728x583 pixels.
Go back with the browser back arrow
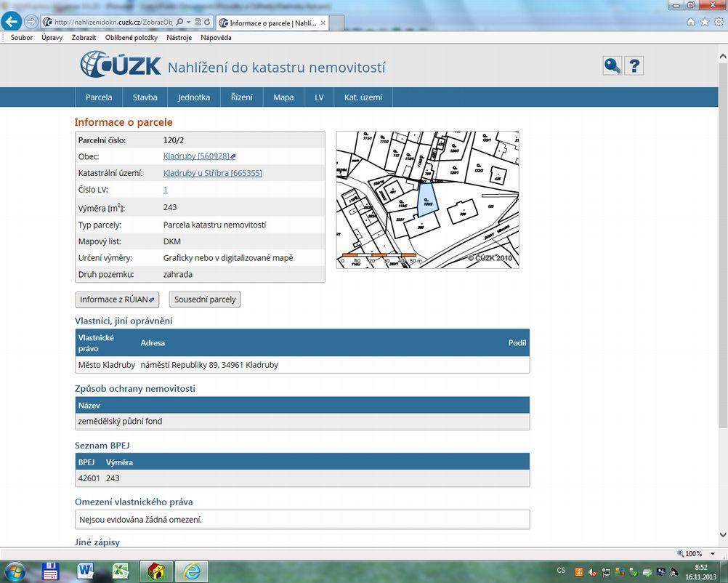tap(11, 21)
